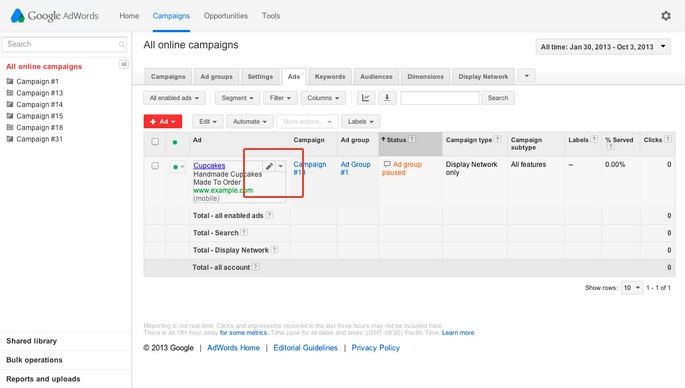
Task: Select Campaign #13 in sidebar
Action: coord(39,93)
